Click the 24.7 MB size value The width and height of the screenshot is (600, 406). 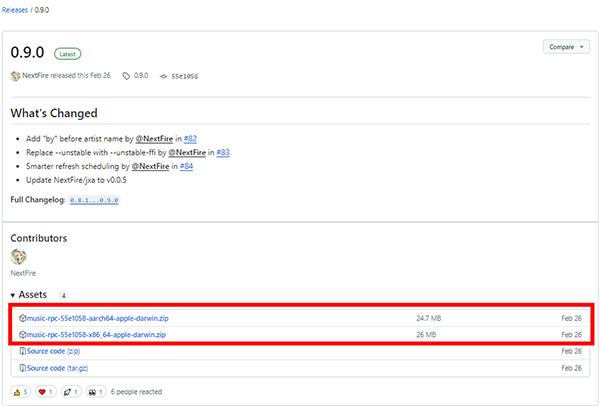[x=429, y=318]
